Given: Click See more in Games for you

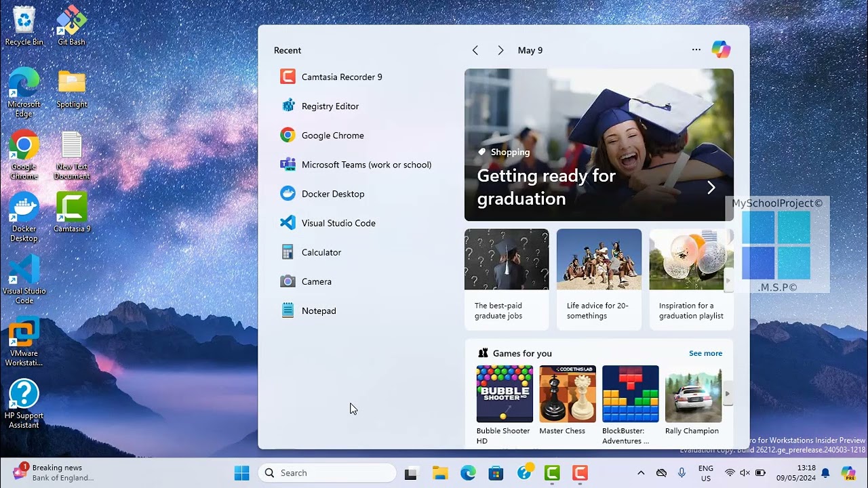Looking at the screenshot, I should (x=705, y=353).
